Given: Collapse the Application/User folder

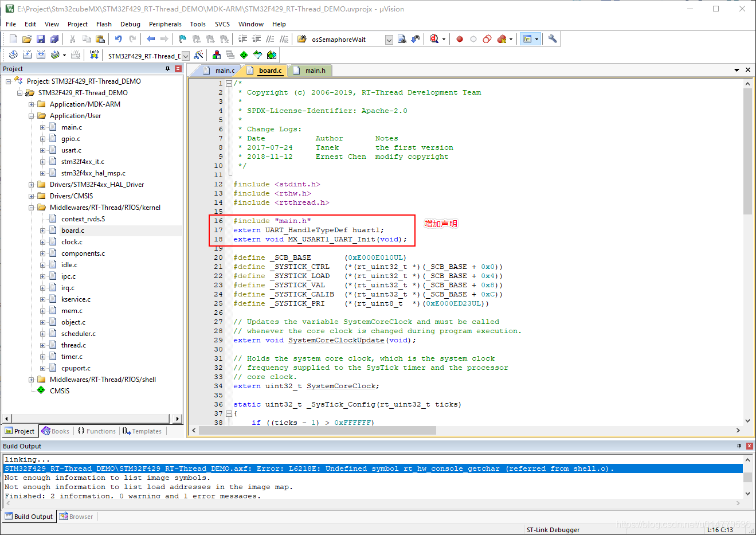Looking at the screenshot, I should coord(32,116).
